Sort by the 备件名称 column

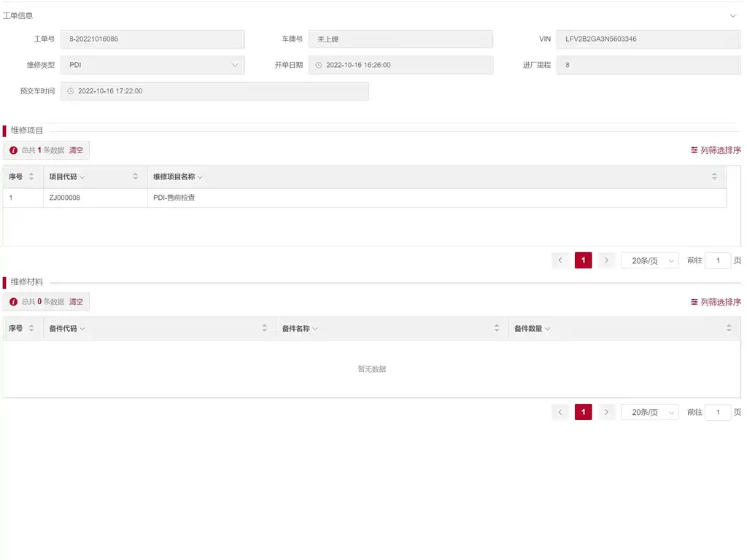(496, 328)
